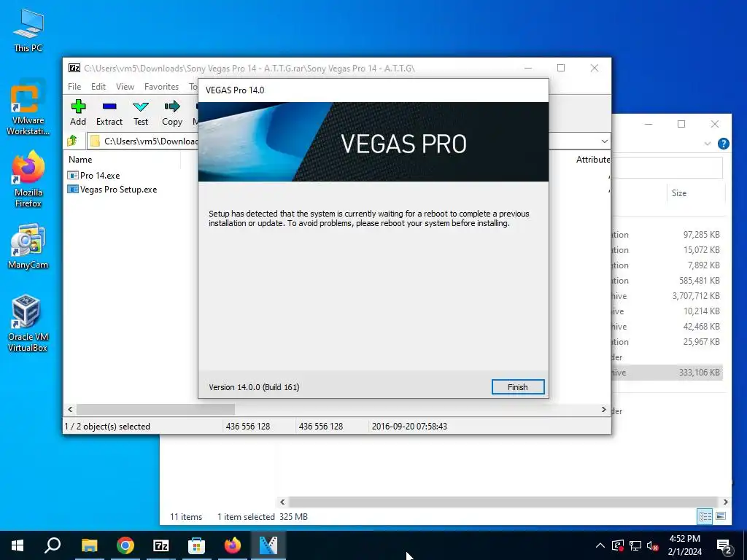Open the security warning tray icon
The image size is (747, 560).
click(x=618, y=545)
